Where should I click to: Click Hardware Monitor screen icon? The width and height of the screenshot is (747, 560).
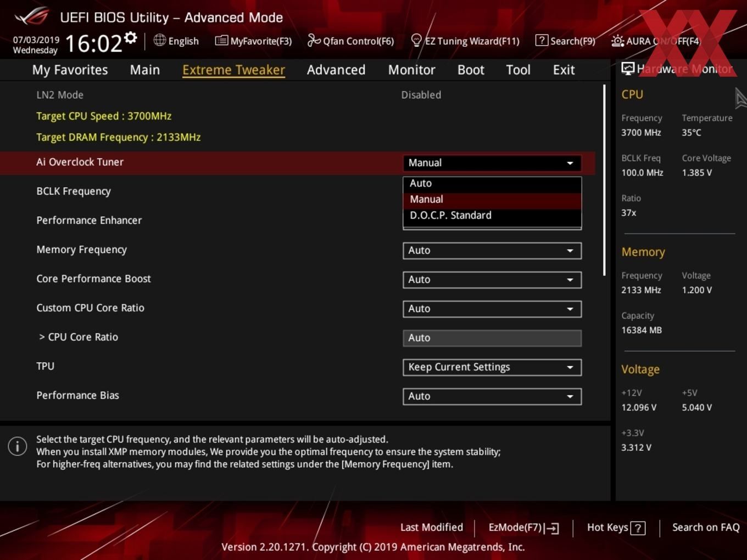[x=628, y=68]
